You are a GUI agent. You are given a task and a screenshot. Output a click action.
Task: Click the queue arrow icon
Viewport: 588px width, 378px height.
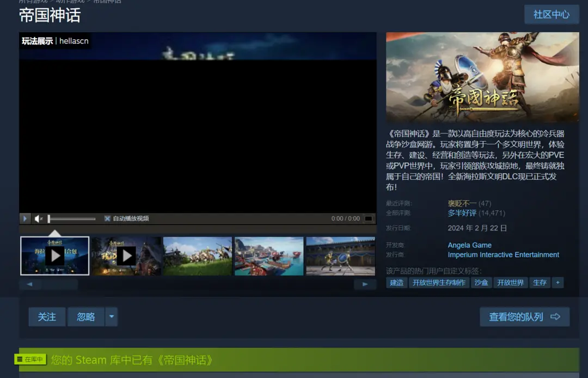pos(555,316)
